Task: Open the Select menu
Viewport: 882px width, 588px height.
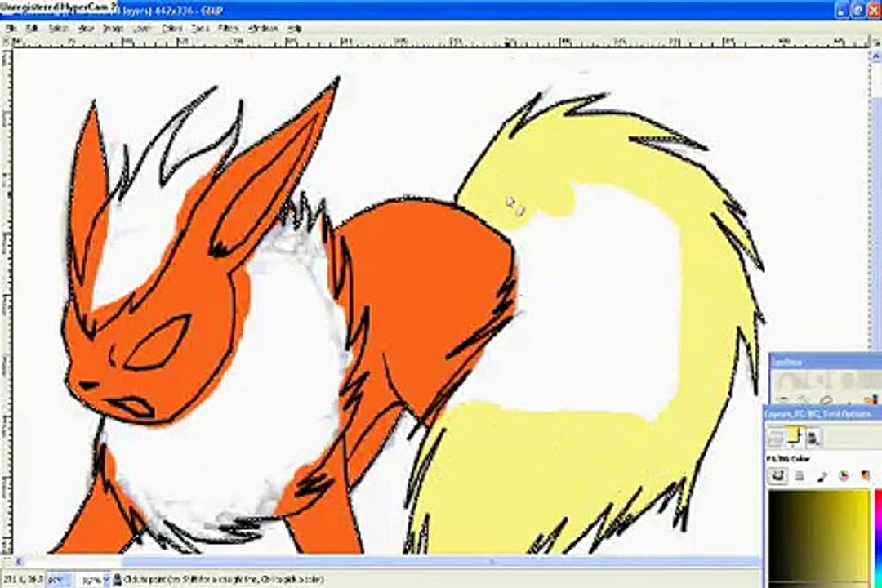Action: [58, 28]
